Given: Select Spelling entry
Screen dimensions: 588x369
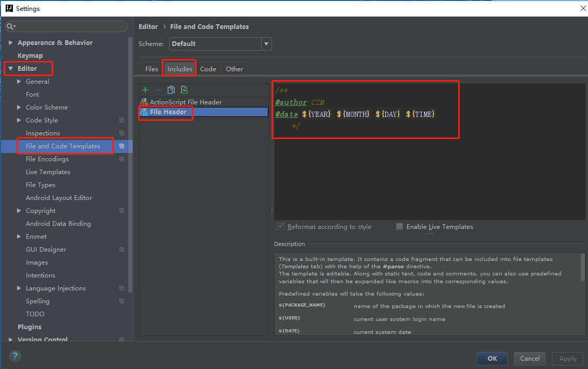Looking at the screenshot, I should (38, 301).
